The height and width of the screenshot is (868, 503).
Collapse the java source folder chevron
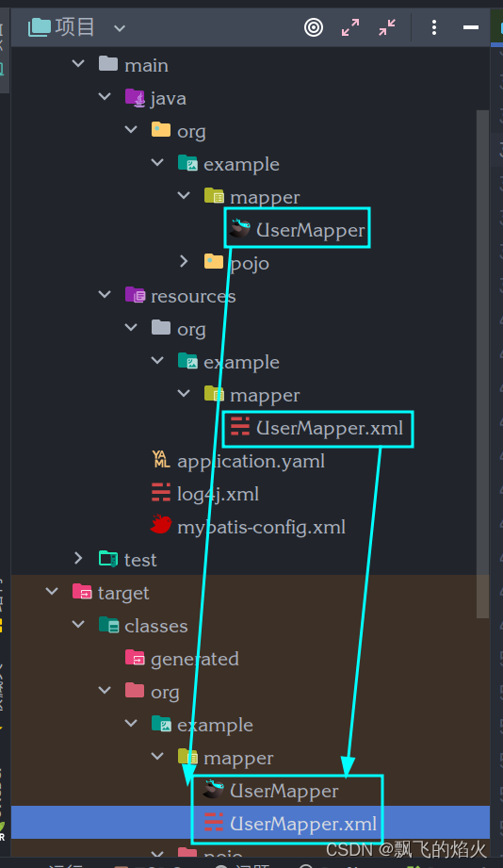(x=105, y=97)
